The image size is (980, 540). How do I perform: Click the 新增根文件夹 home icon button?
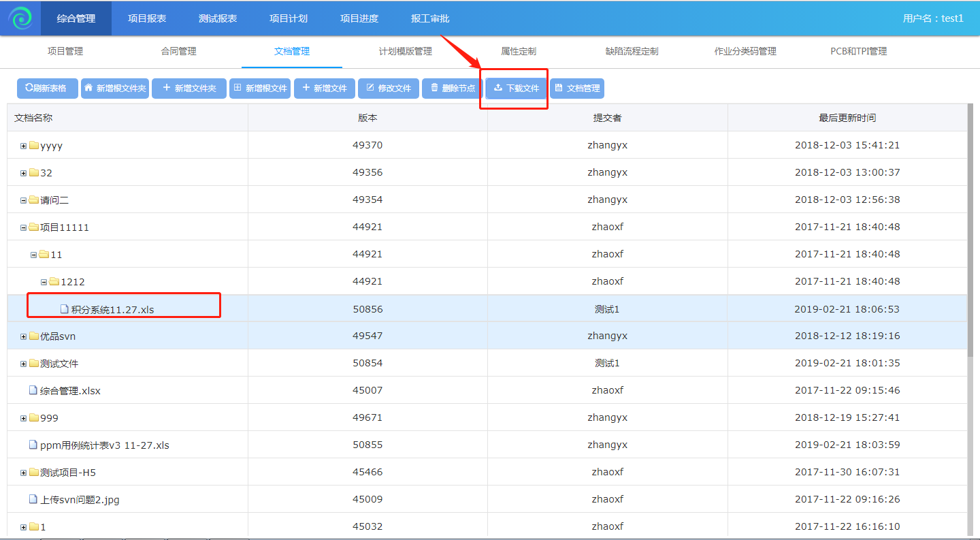(115, 89)
